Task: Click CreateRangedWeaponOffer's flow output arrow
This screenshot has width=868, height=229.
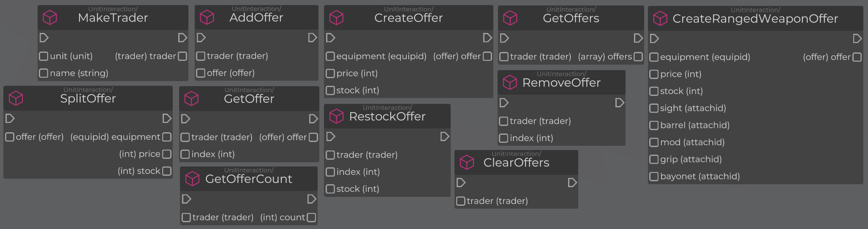Action: click(857, 38)
